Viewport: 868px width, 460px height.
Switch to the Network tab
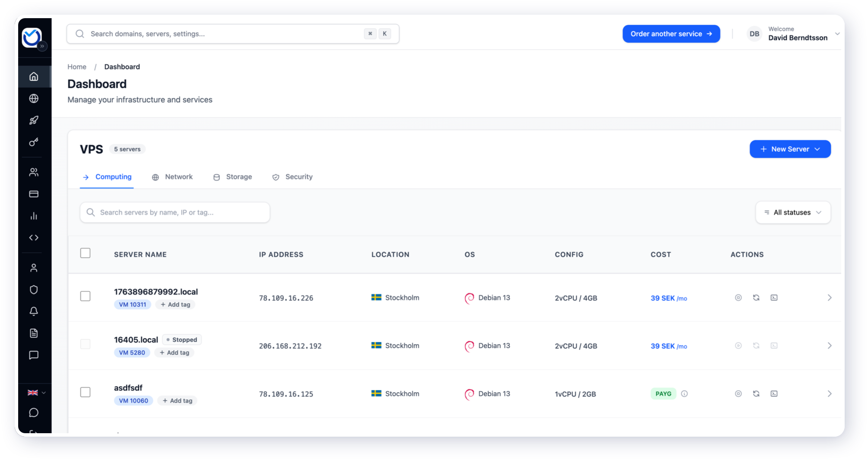tap(172, 177)
